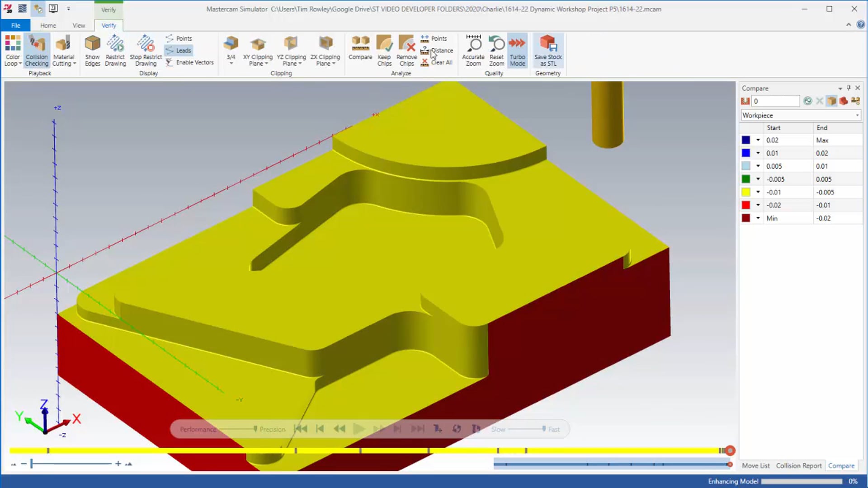The image size is (868, 488).
Task: Pin the Compare panel
Action: 849,88
